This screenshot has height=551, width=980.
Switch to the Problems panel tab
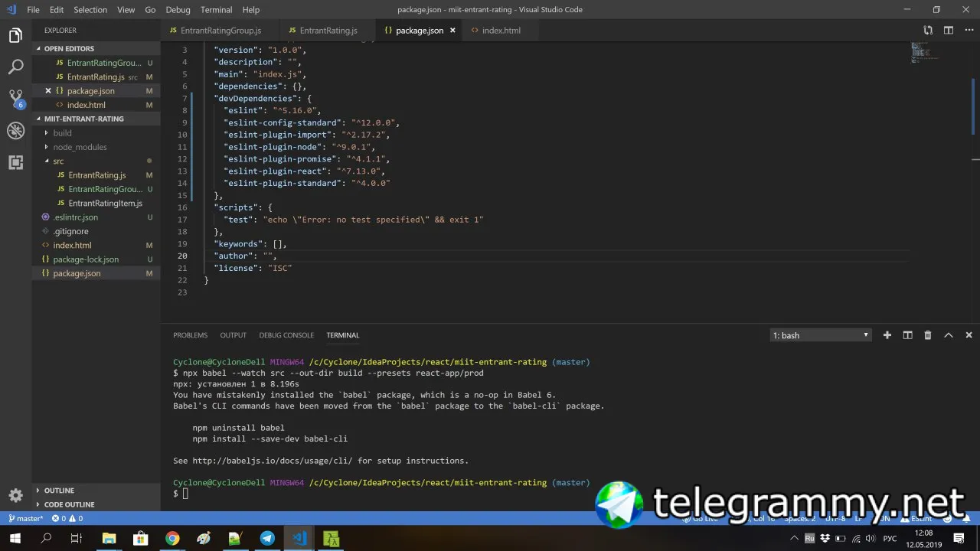(190, 335)
